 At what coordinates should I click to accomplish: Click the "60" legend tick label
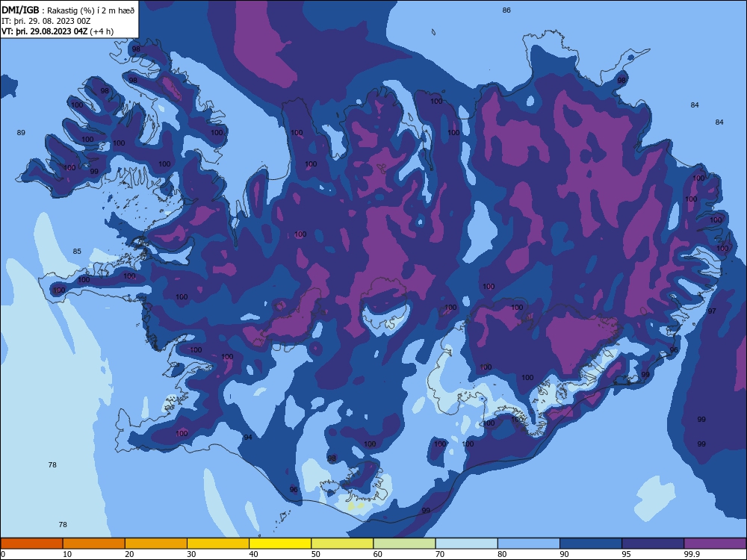coord(378,554)
